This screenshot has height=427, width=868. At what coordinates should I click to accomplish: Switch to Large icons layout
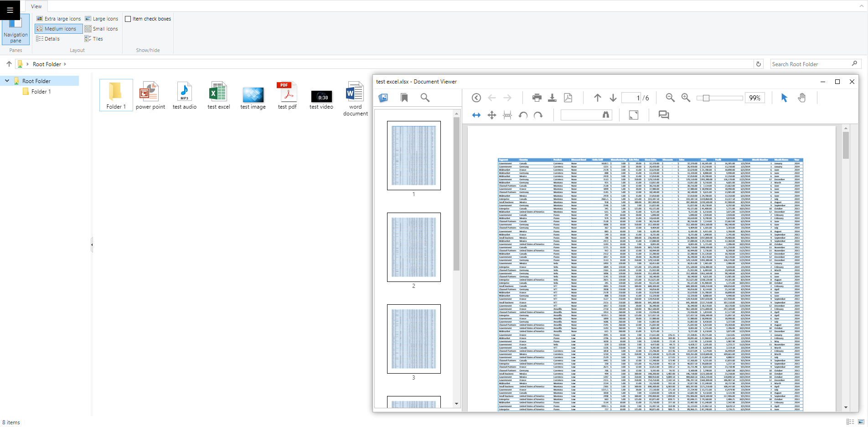[101, 19]
